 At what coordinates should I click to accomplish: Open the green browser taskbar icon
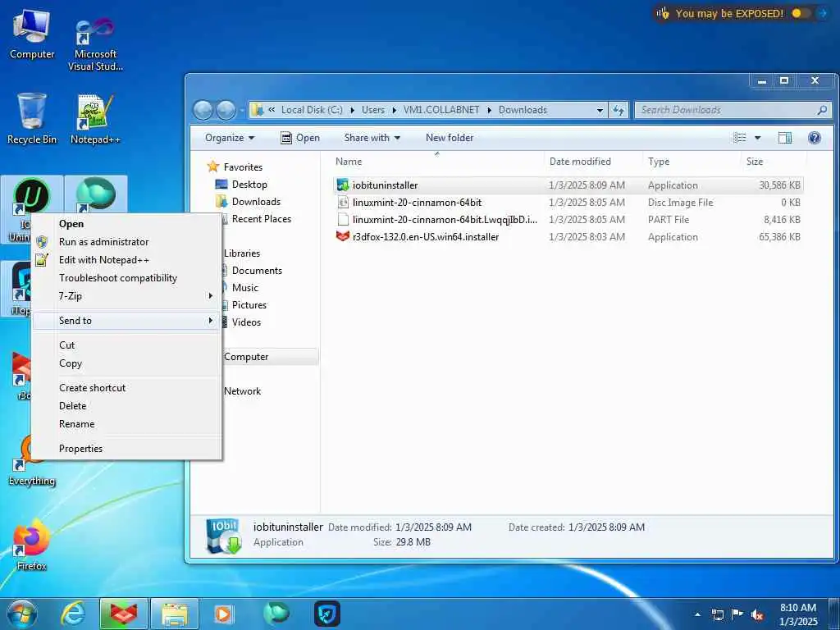click(x=276, y=614)
